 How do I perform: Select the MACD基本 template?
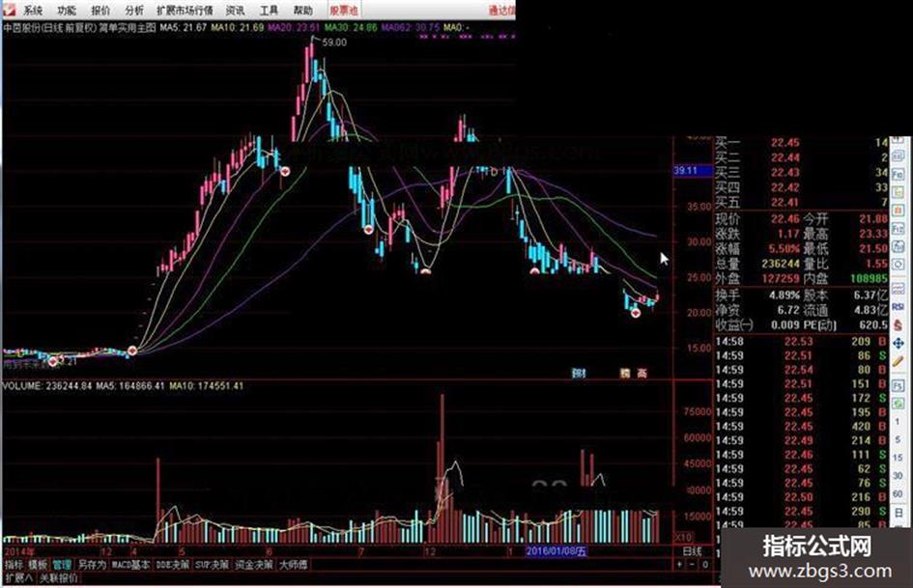pos(130,565)
